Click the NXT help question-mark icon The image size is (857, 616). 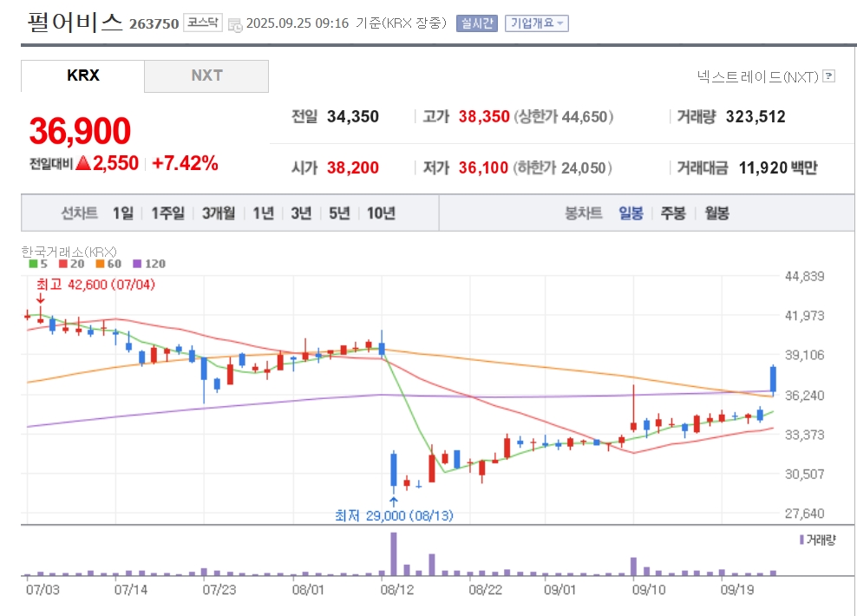coord(829,76)
